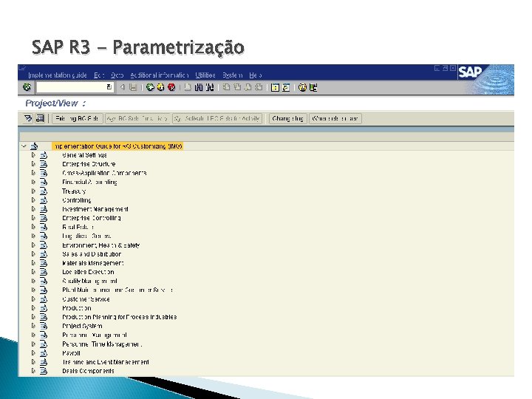The image size is (532, 399).
Task: Select the Enterprise Controlling row text
Action: pos(92,218)
